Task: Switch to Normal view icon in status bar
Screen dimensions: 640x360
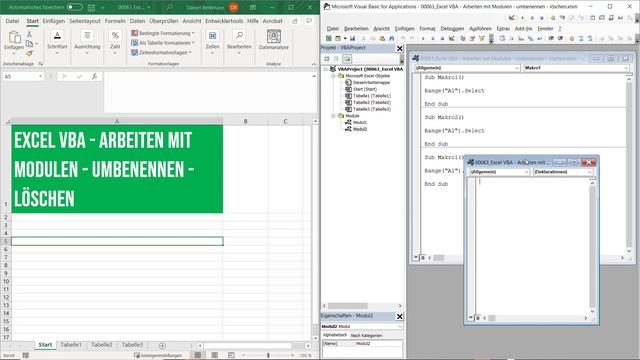Action: tap(198, 356)
